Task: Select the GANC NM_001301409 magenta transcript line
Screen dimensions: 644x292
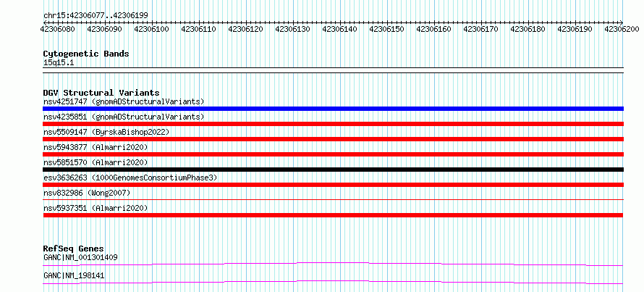Action: coord(333,264)
